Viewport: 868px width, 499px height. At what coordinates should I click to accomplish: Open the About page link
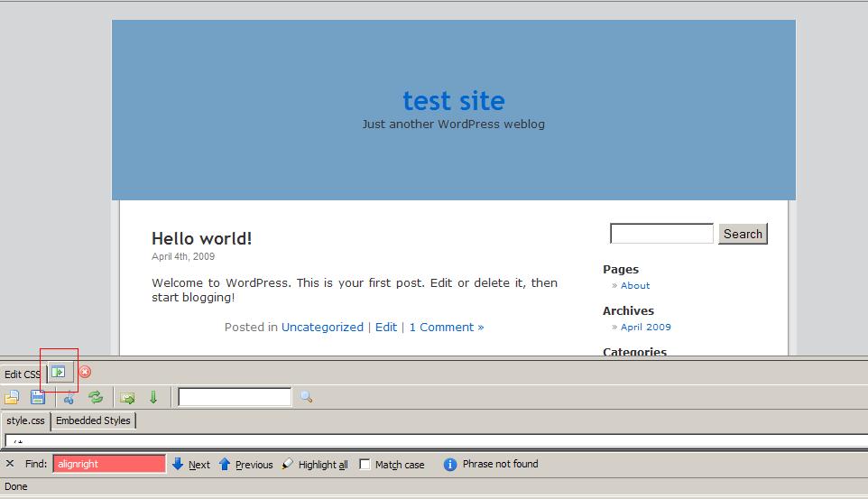[635, 286]
